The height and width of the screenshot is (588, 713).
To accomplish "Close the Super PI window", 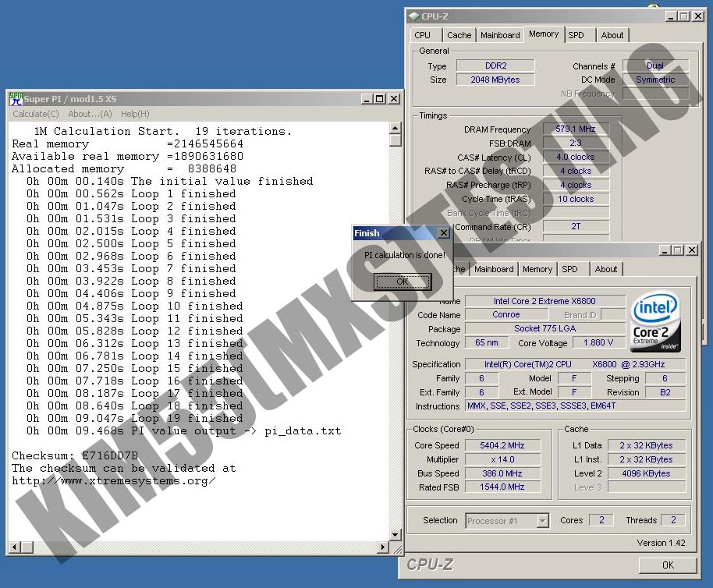I will tap(394, 98).
